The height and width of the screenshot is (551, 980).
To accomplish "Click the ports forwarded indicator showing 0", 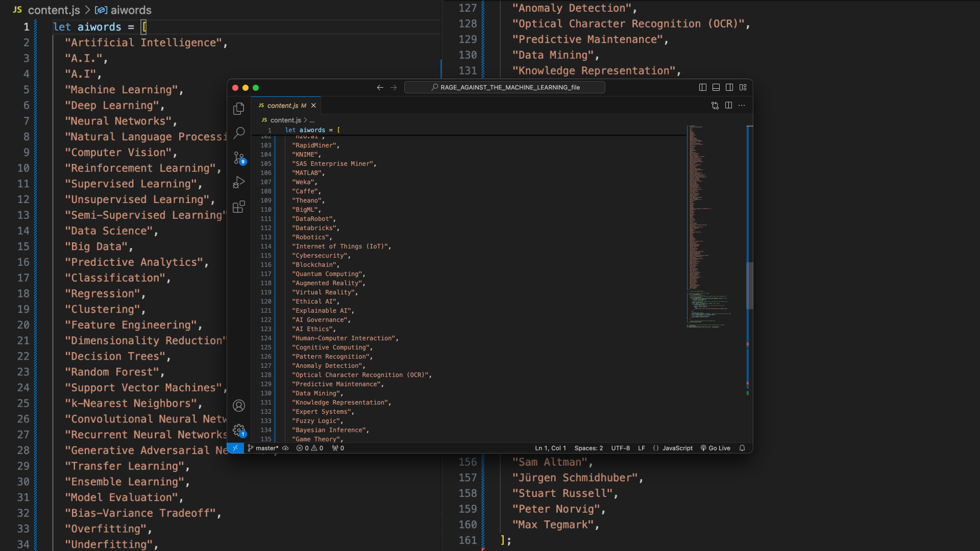I will (x=338, y=448).
